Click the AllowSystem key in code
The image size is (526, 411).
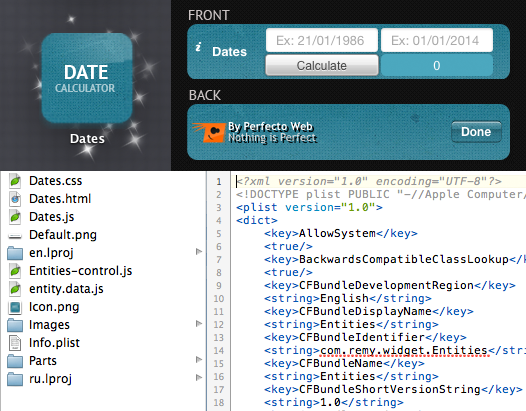coord(337,234)
